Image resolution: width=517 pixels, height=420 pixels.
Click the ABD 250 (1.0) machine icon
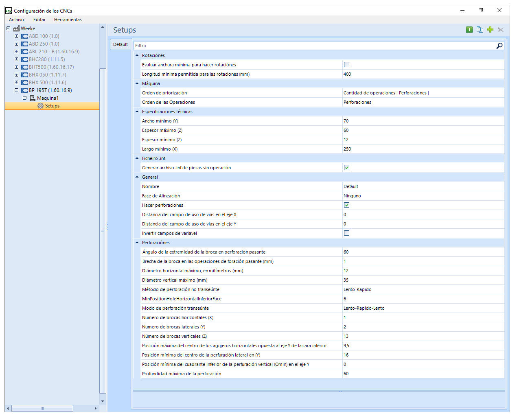coord(24,44)
